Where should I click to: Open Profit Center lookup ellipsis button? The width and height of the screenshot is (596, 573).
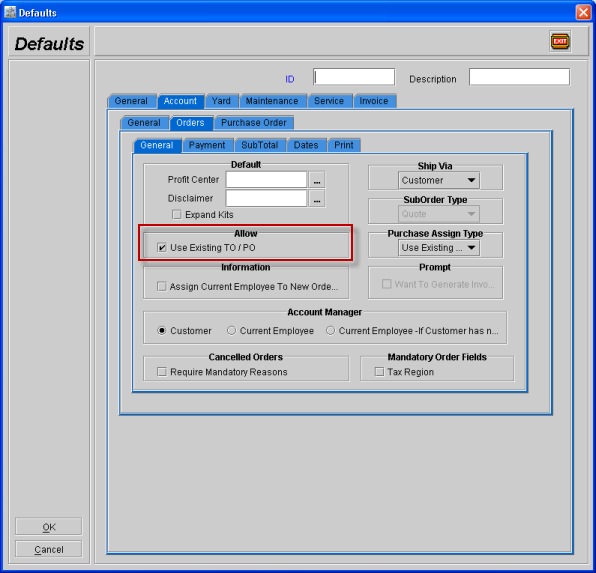(x=317, y=180)
